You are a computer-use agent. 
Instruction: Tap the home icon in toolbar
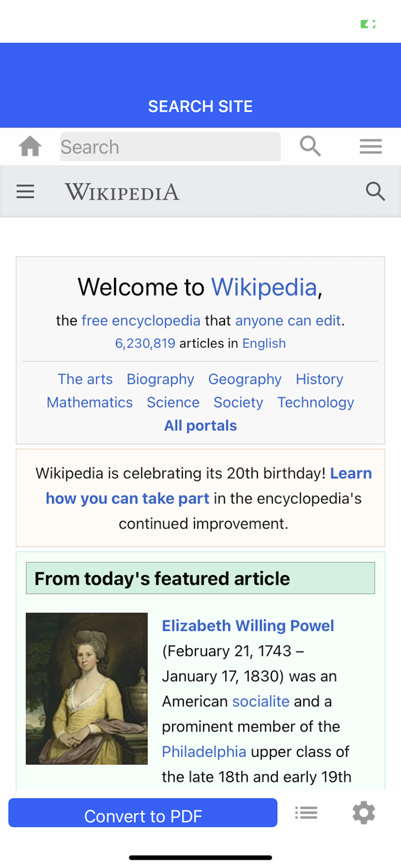(x=30, y=147)
